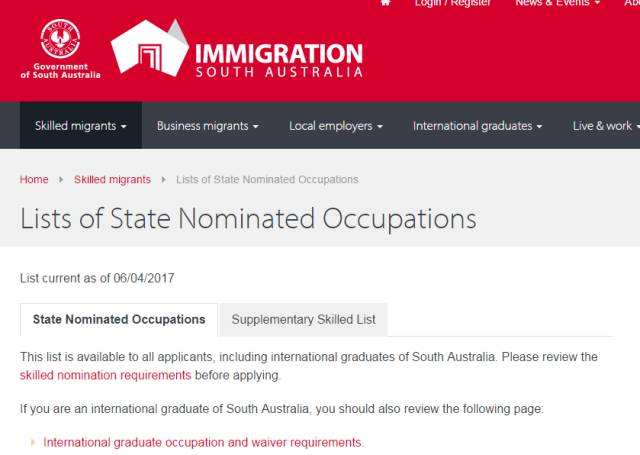The width and height of the screenshot is (640, 455).
Task: Open the Live & work nav menu
Action: click(605, 126)
